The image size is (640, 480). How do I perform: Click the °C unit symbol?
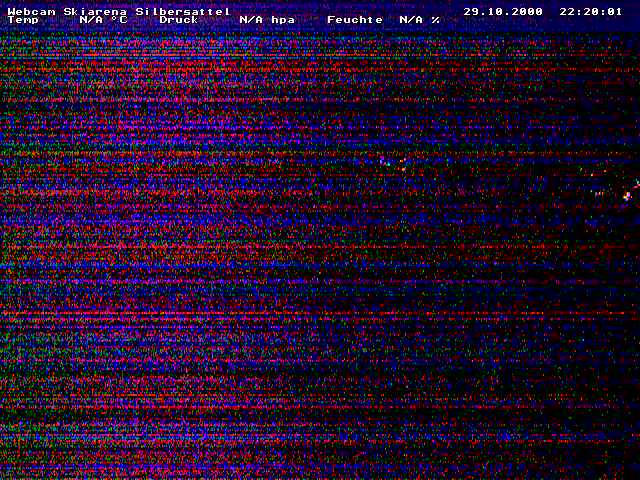pos(119,20)
